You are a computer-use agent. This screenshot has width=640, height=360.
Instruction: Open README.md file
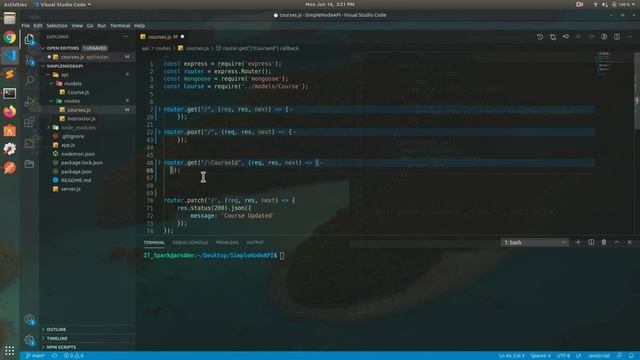click(x=76, y=180)
